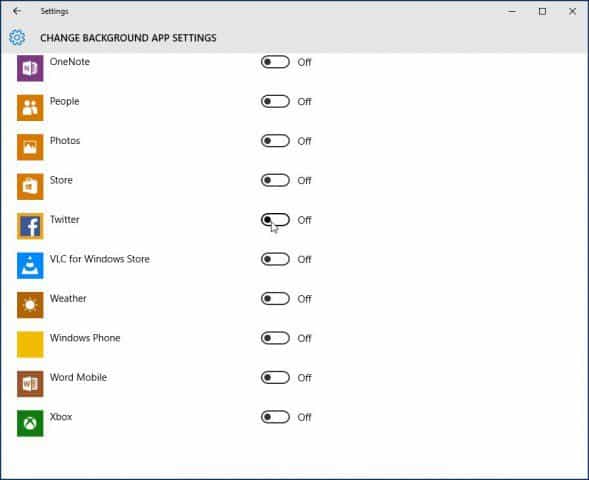Switch on VLC for Windows Store toggle
The height and width of the screenshot is (480, 589).
pos(275,259)
